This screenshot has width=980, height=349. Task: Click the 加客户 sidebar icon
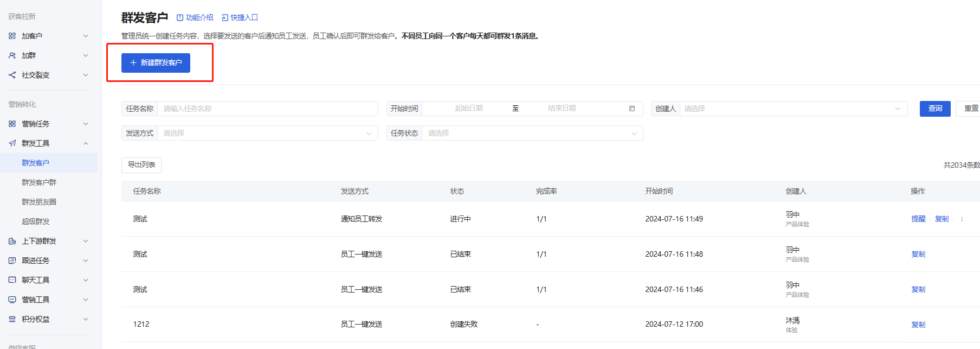tap(12, 36)
